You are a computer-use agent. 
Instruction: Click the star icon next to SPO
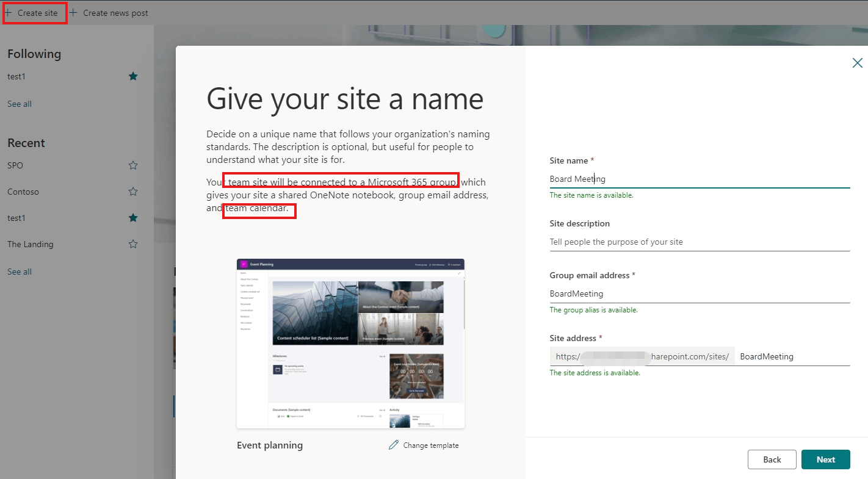[x=132, y=165]
